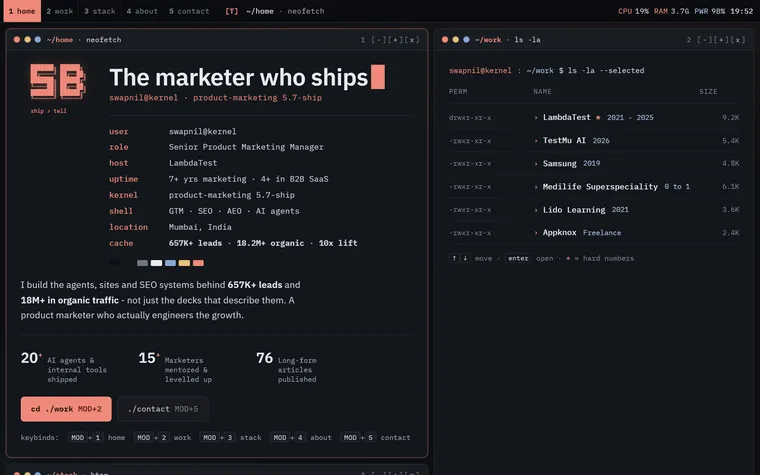Click [+] in the work window title
Screen dimensions: 760x475
(721, 40)
